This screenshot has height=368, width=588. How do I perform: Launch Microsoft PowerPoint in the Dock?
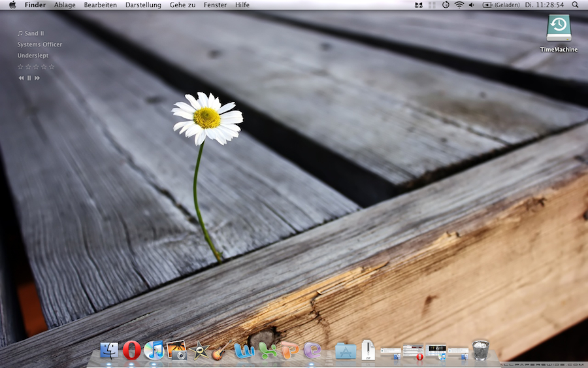290,350
